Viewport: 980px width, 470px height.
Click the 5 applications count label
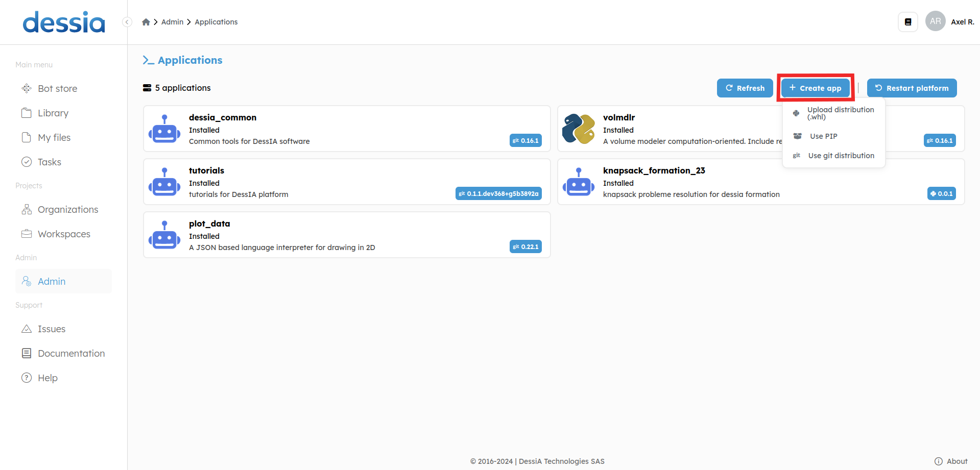(177, 88)
